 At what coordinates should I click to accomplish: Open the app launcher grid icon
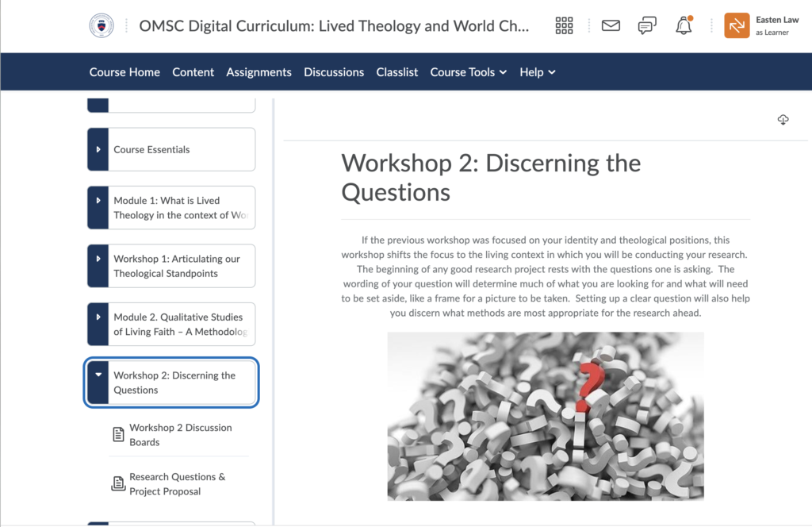pyautogui.click(x=564, y=25)
